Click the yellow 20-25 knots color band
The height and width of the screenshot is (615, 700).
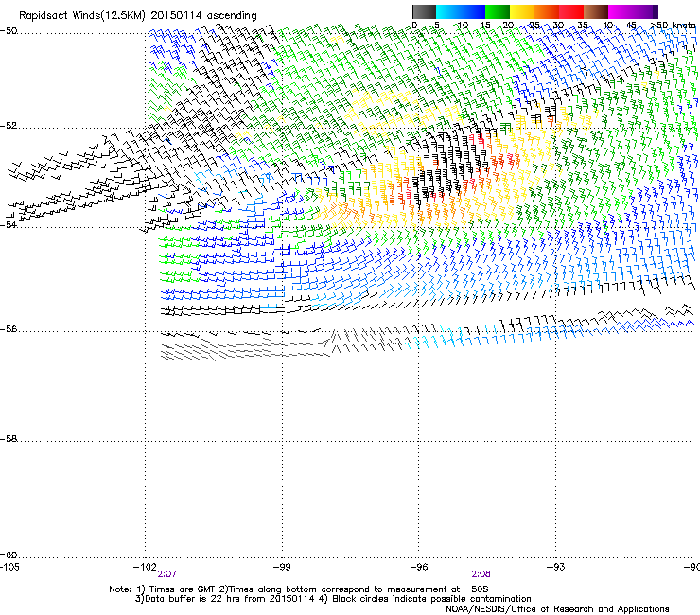(x=522, y=11)
